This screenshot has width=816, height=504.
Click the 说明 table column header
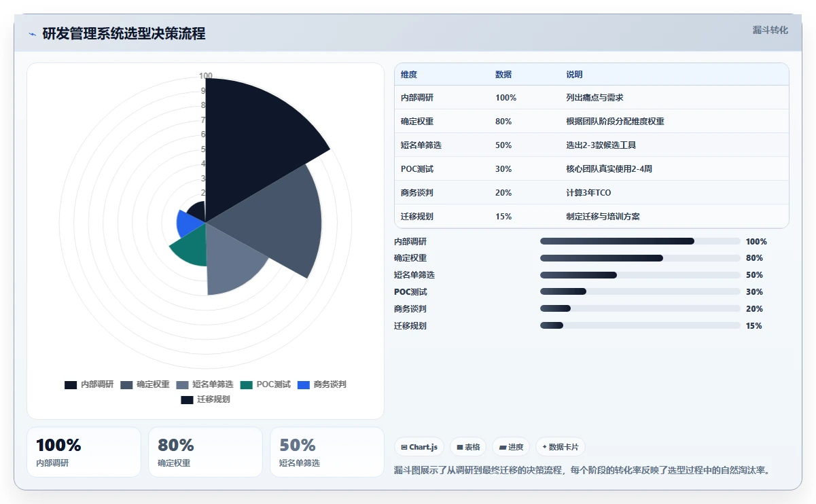click(x=574, y=75)
